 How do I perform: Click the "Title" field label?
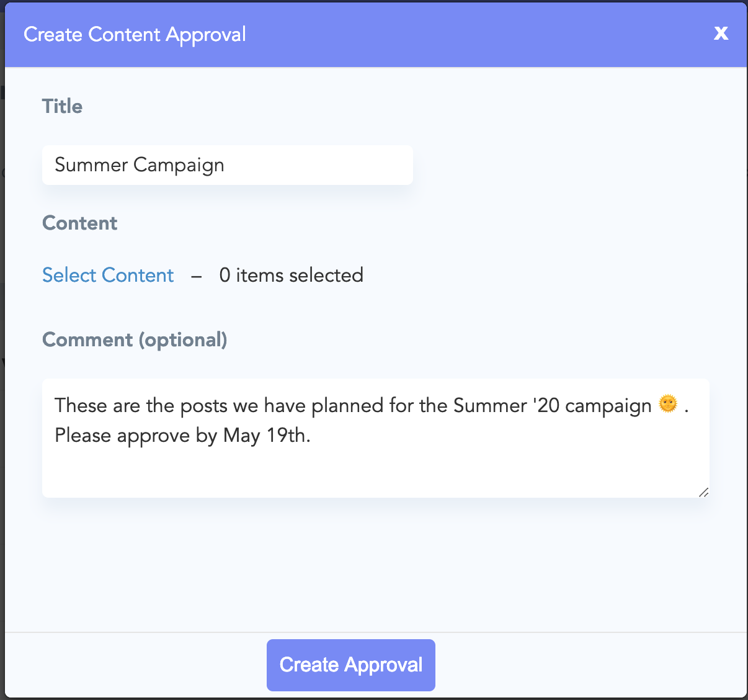tap(62, 106)
